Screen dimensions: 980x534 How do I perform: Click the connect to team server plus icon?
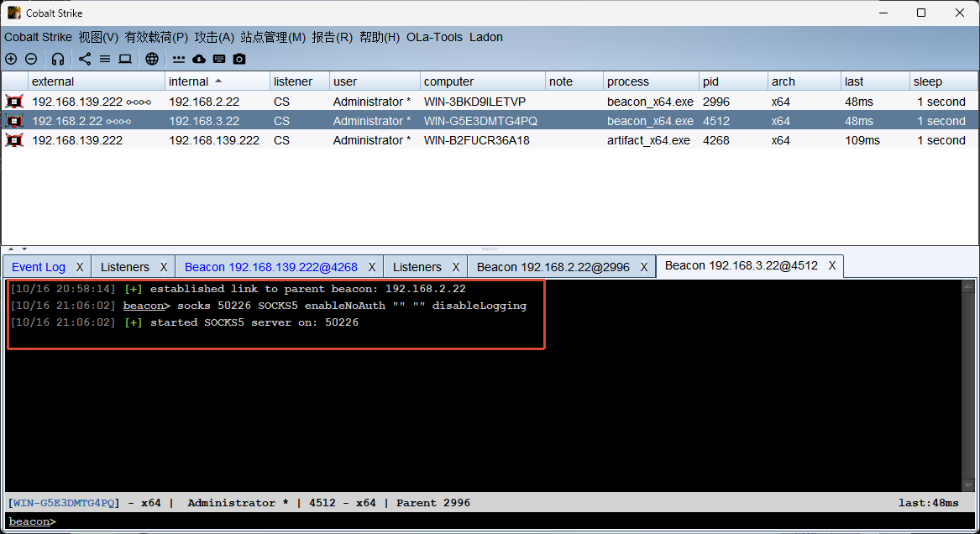pyautogui.click(x=11, y=59)
